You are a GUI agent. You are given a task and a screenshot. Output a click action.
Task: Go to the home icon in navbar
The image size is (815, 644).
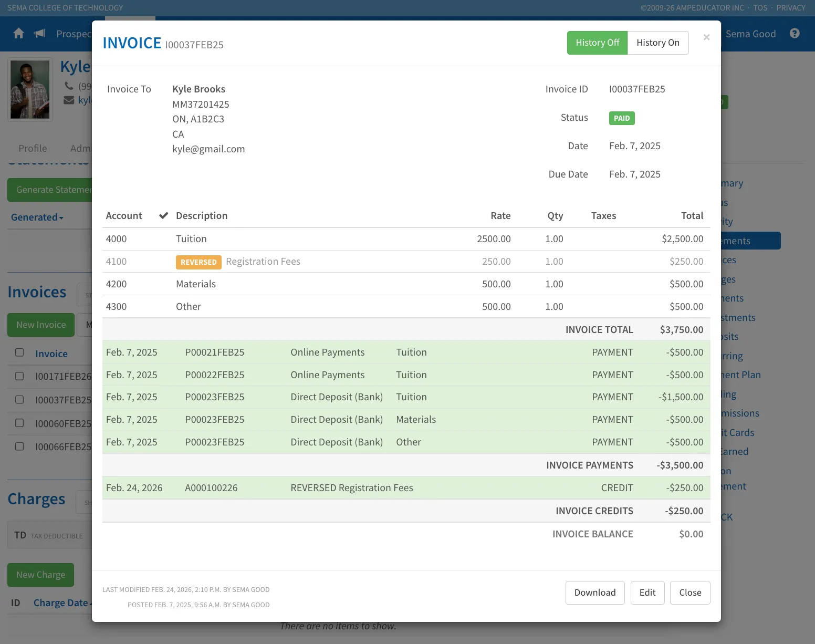(19, 34)
